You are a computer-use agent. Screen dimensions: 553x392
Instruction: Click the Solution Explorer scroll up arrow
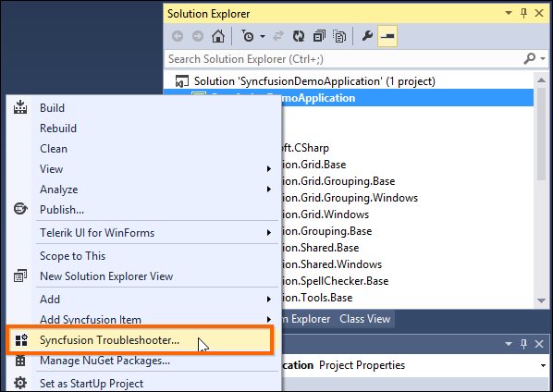pos(541,80)
